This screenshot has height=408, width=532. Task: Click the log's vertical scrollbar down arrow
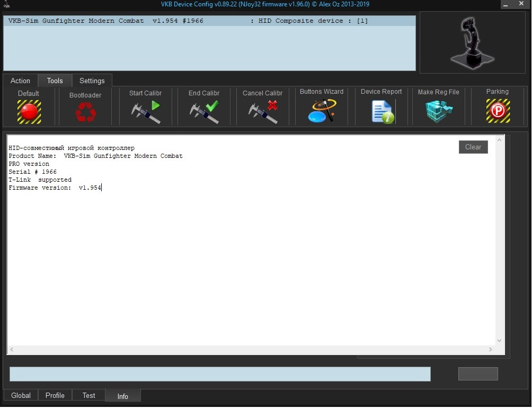(x=499, y=341)
